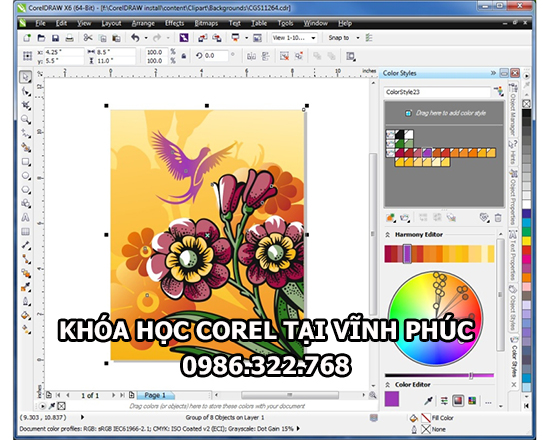This screenshot has width=550, height=440.
Task: Select the Outline Pen tool
Action: (26, 301)
